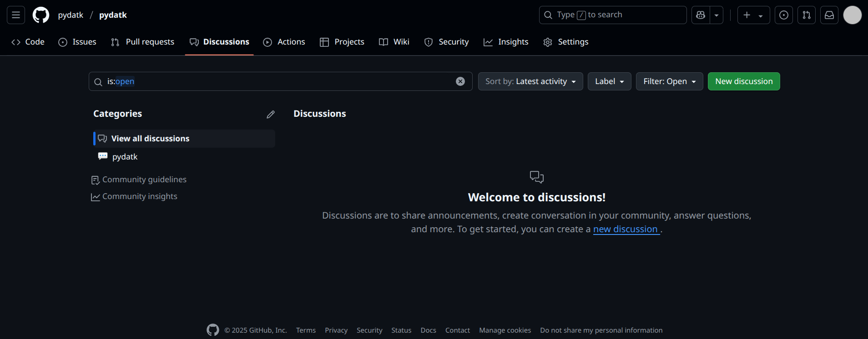Image resolution: width=868 pixels, height=339 pixels.
Task: Switch to the Pull requests tab
Action: [143, 42]
